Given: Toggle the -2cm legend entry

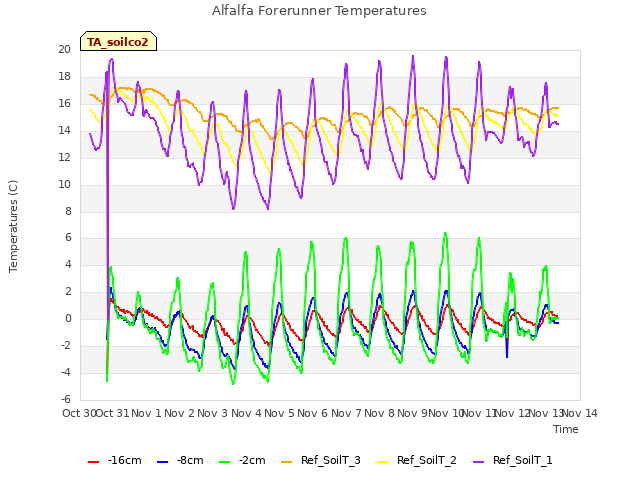Looking at the screenshot, I should tap(242, 460).
